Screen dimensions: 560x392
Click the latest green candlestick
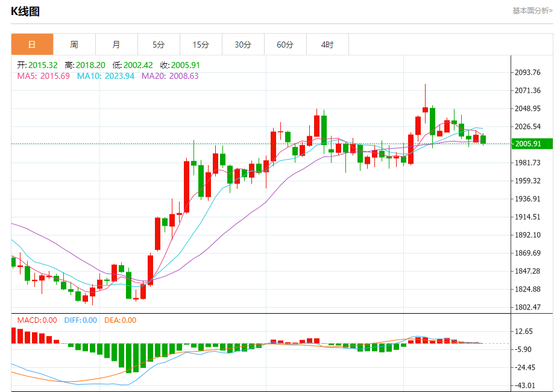point(483,140)
